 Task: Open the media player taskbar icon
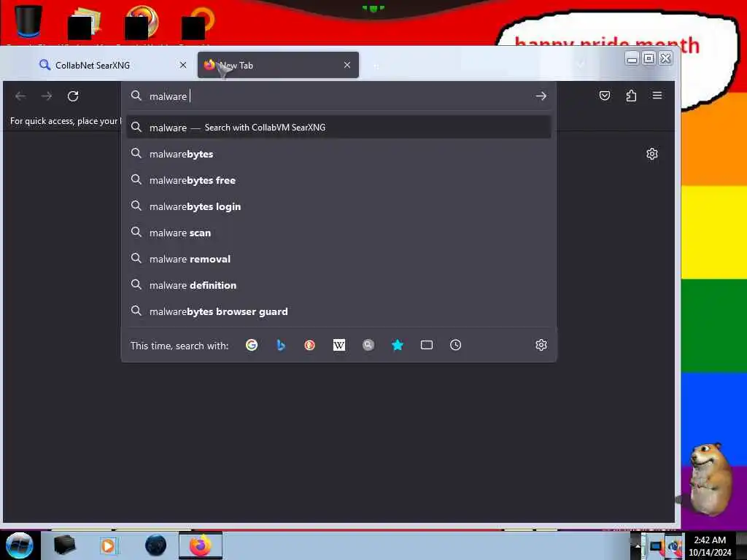point(108,545)
